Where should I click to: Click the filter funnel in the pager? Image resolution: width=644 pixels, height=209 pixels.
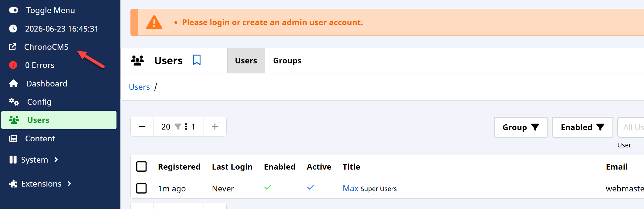(x=178, y=126)
